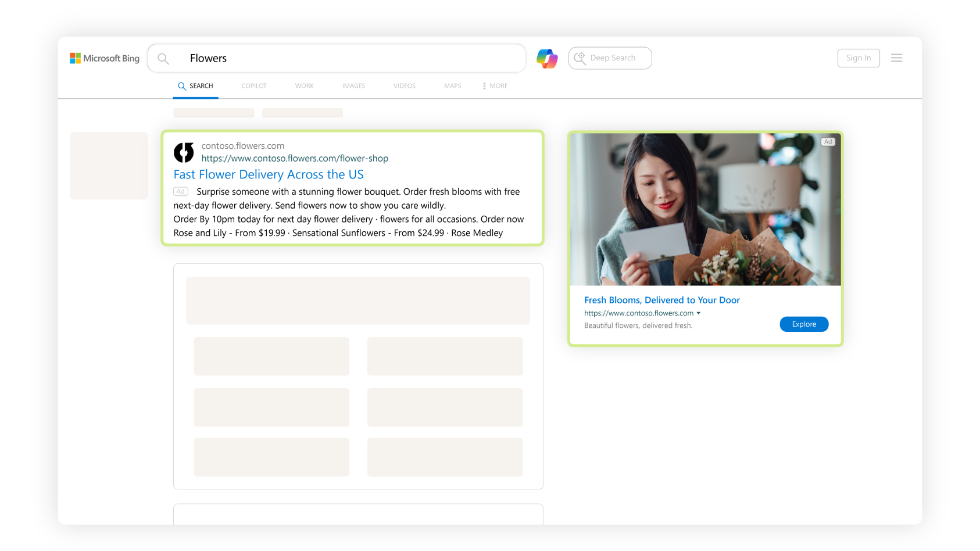Click the magnifier icon in the search bar
The width and height of the screenshot is (980, 551).
click(x=163, y=58)
